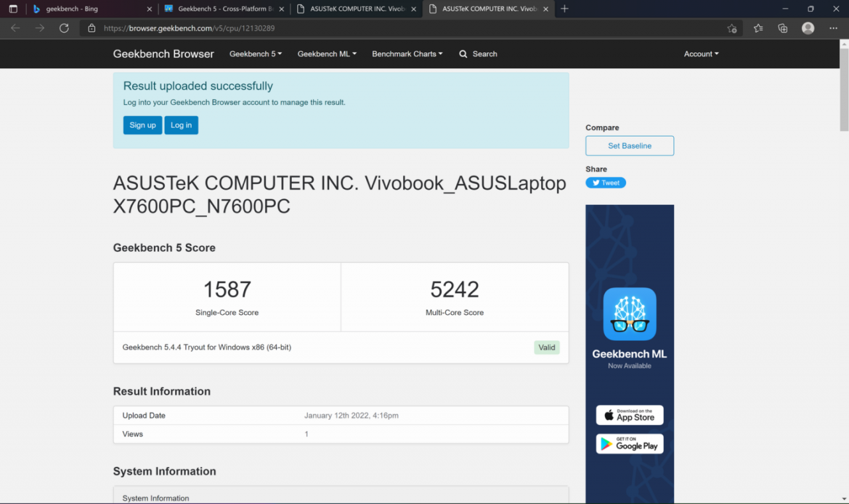The height and width of the screenshot is (504, 849).
Task: Add this page to favorites
Action: [732, 29]
